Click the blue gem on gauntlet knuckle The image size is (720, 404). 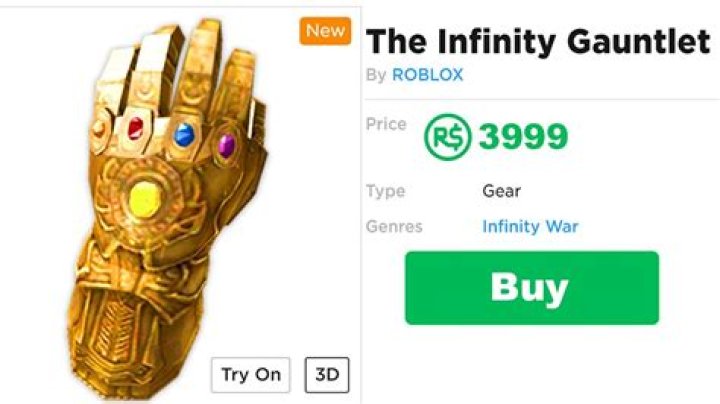(x=183, y=133)
